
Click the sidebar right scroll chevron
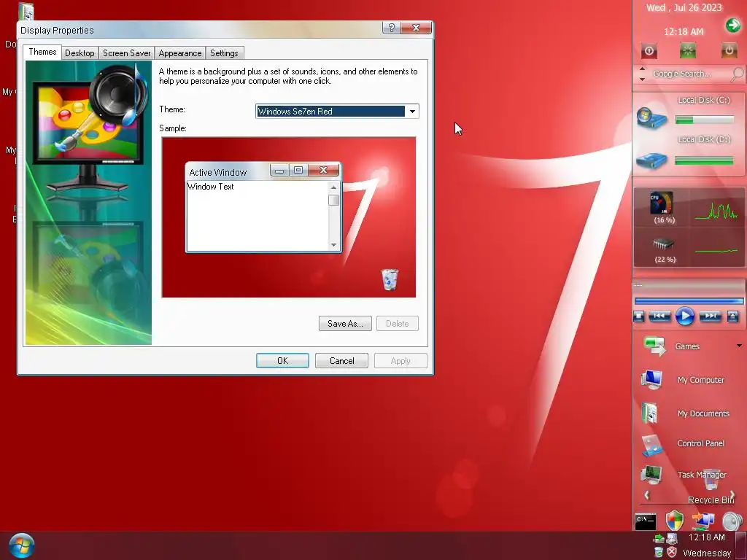tap(732, 495)
